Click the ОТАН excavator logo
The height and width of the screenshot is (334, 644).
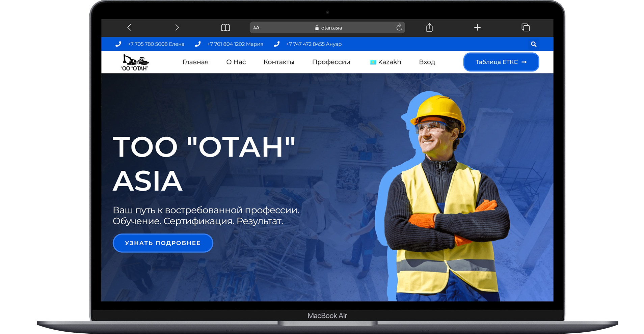pos(135,62)
